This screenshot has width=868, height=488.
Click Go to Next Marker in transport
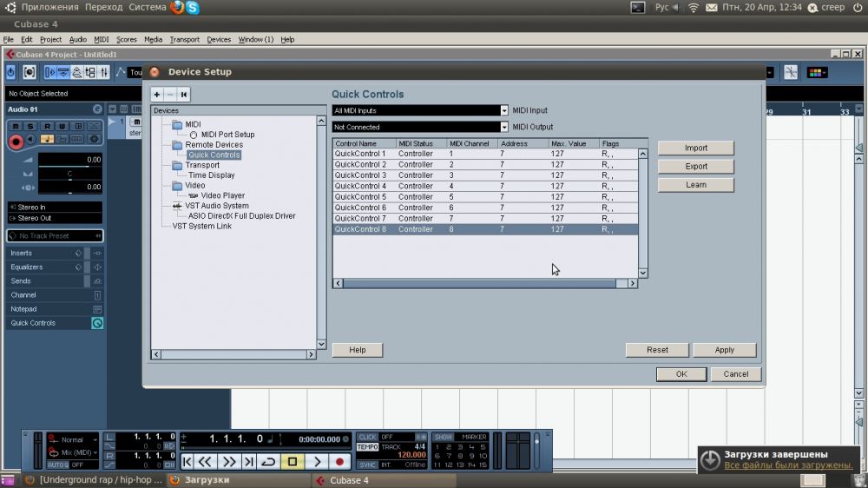(248, 461)
